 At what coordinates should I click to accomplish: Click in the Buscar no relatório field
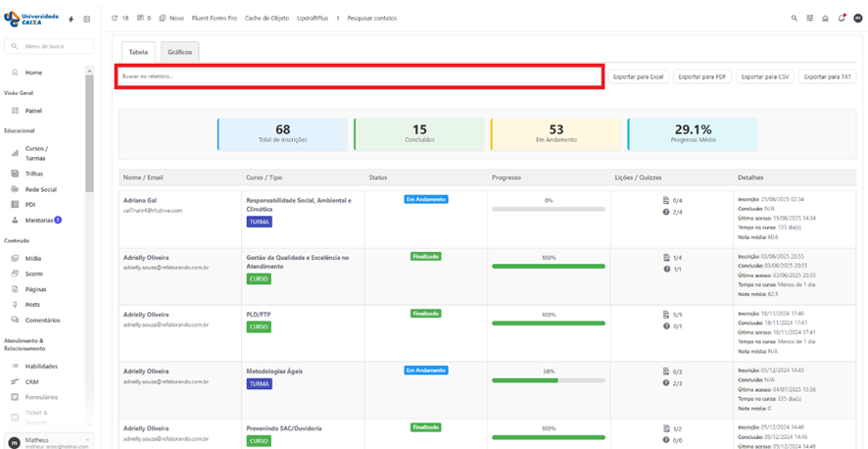[359, 76]
